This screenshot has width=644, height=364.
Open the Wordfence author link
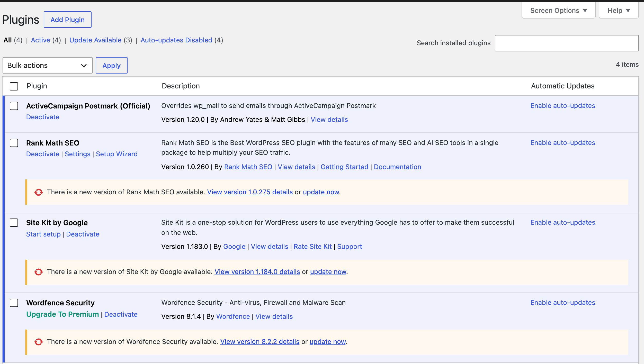coord(233,316)
